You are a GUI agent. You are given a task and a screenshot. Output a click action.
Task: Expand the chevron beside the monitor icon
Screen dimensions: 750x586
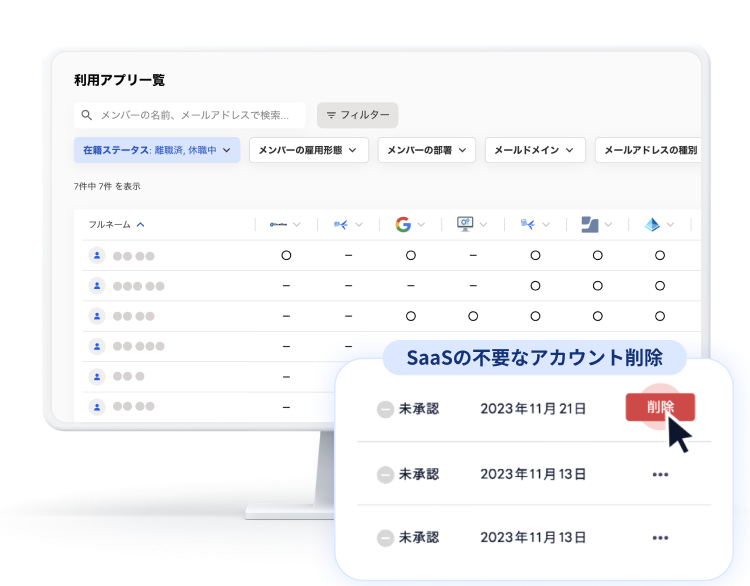point(484,225)
